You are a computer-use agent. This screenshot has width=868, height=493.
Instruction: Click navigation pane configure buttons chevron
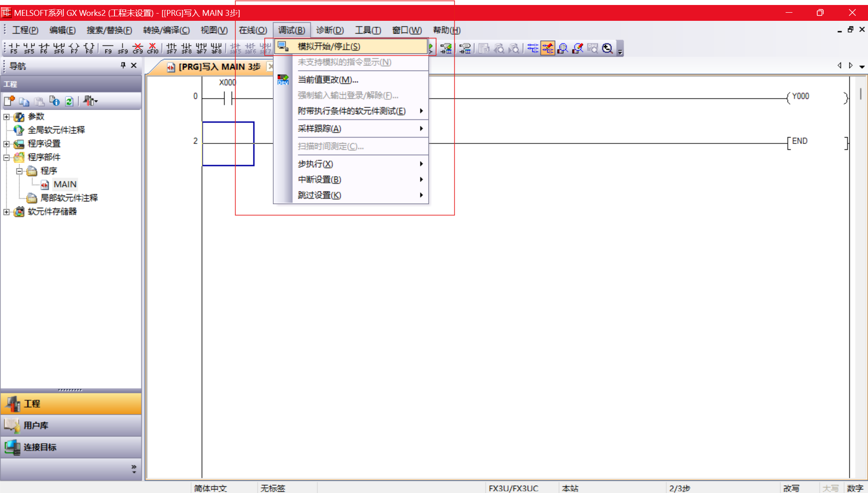click(x=134, y=469)
